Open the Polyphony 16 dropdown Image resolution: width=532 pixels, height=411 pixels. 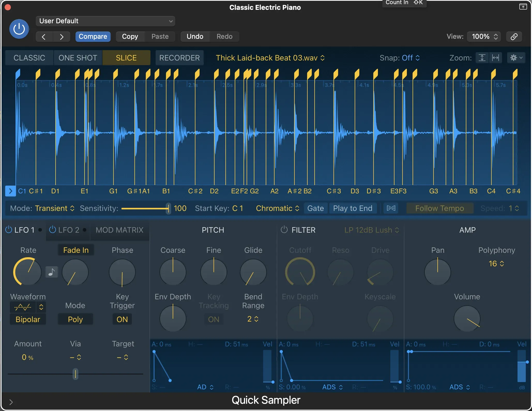click(x=496, y=263)
